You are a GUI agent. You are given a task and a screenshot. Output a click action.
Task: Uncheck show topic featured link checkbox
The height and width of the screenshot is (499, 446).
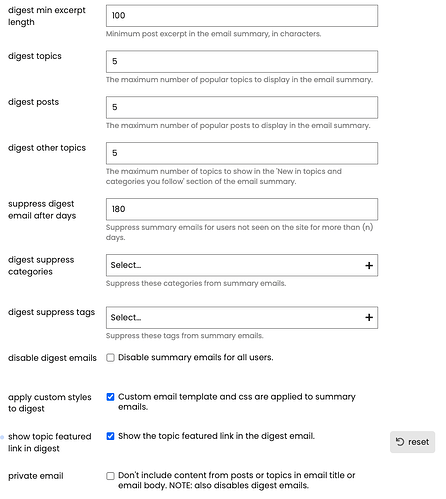click(x=110, y=436)
